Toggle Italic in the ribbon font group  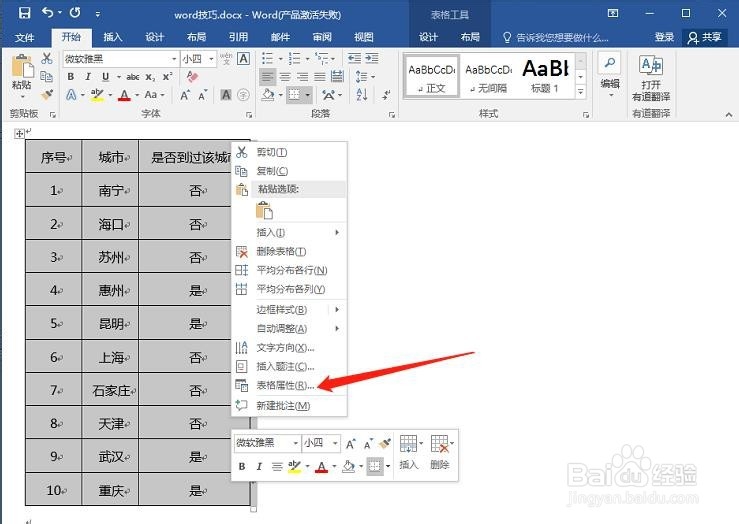point(88,77)
